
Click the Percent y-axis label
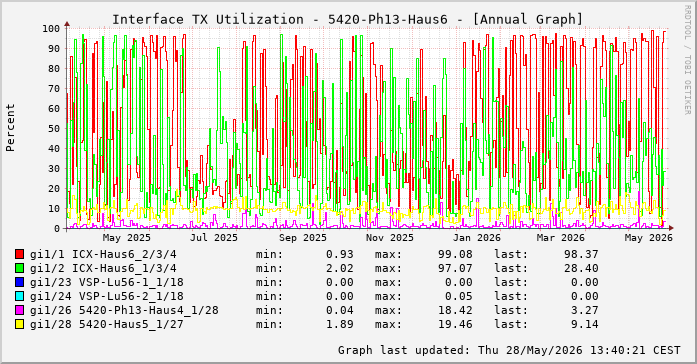point(10,128)
